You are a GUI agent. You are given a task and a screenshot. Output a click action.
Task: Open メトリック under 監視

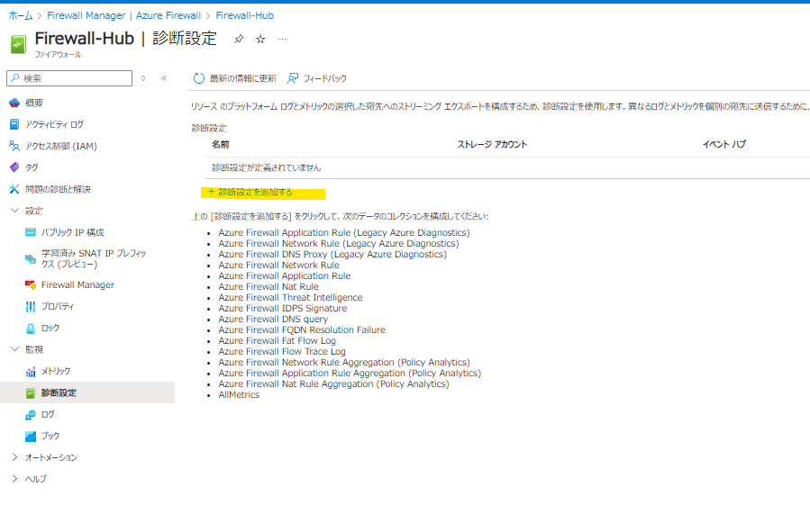pos(56,372)
